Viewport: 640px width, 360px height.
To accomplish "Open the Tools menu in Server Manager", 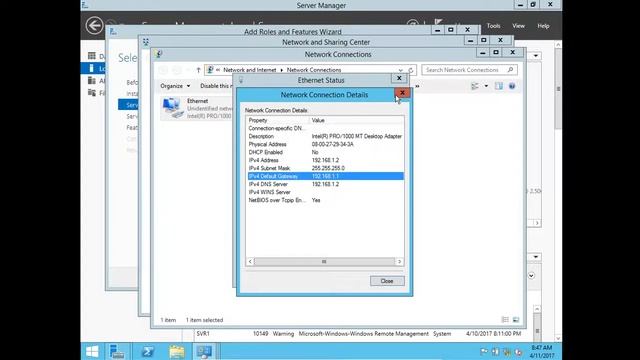I will (493, 26).
